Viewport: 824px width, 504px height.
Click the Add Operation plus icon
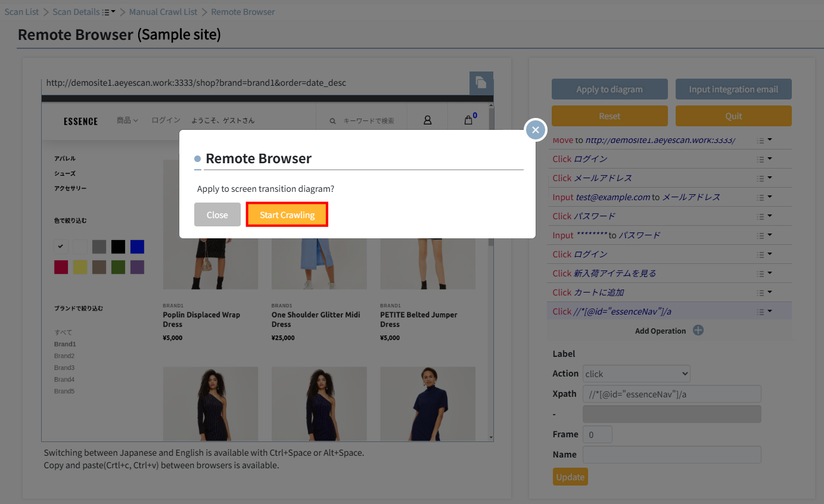(x=698, y=330)
